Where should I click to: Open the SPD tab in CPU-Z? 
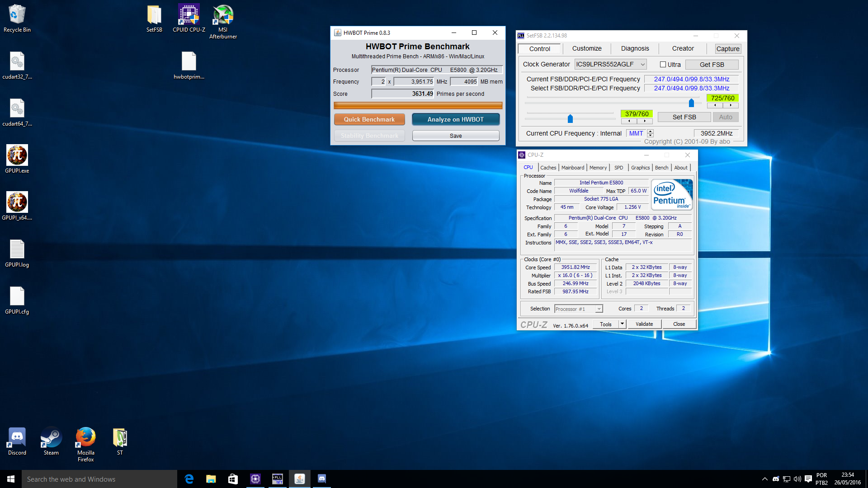618,168
